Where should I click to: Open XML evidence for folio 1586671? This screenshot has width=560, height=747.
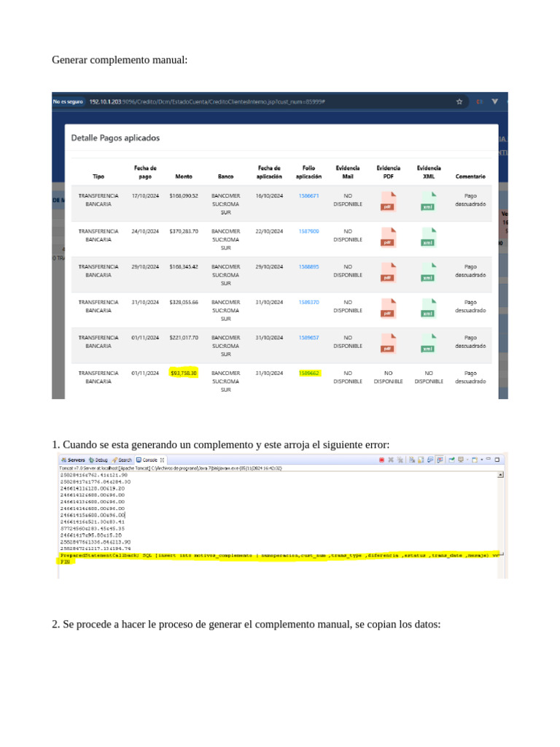428,201
